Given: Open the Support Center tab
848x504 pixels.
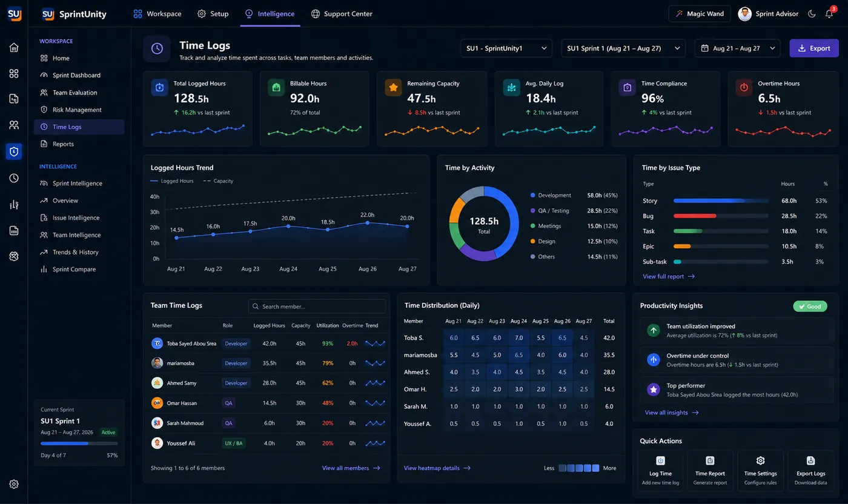Looking at the screenshot, I should (342, 13).
